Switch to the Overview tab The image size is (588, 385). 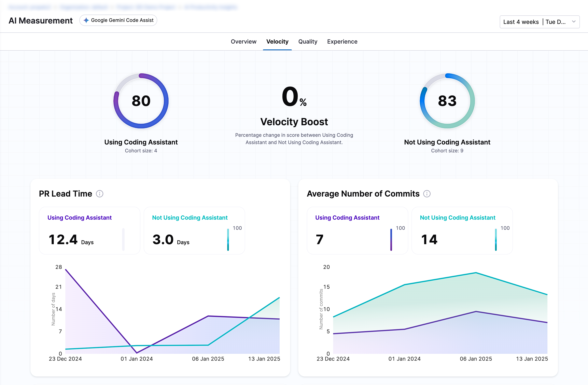point(243,42)
